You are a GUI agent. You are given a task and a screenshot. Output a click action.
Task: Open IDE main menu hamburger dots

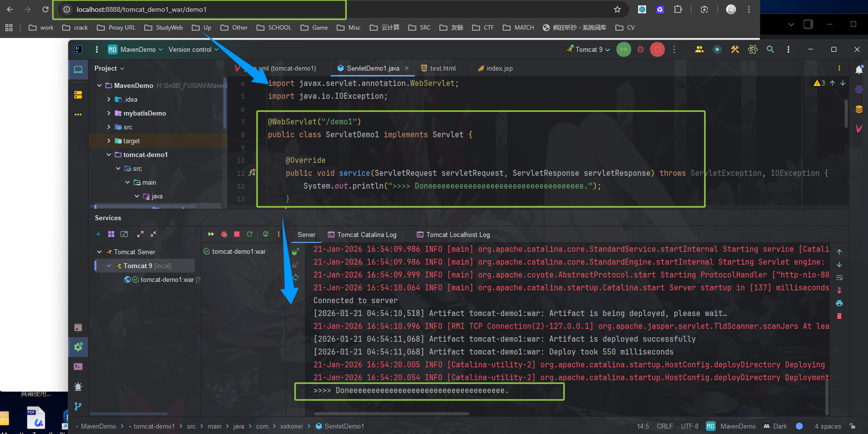tap(97, 49)
